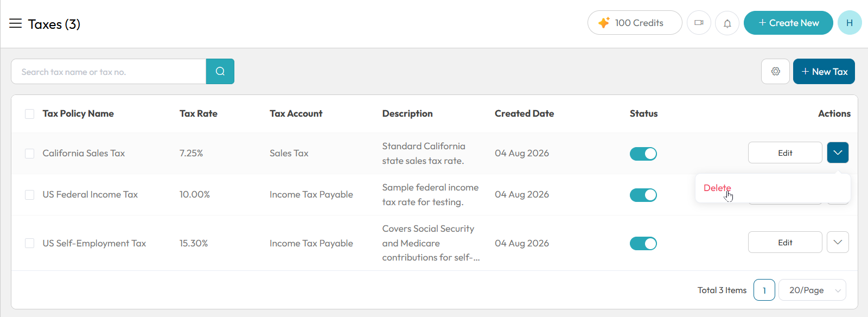Click the search magnifier button
The image size is (868, 317).
click(x=220, y=71)
